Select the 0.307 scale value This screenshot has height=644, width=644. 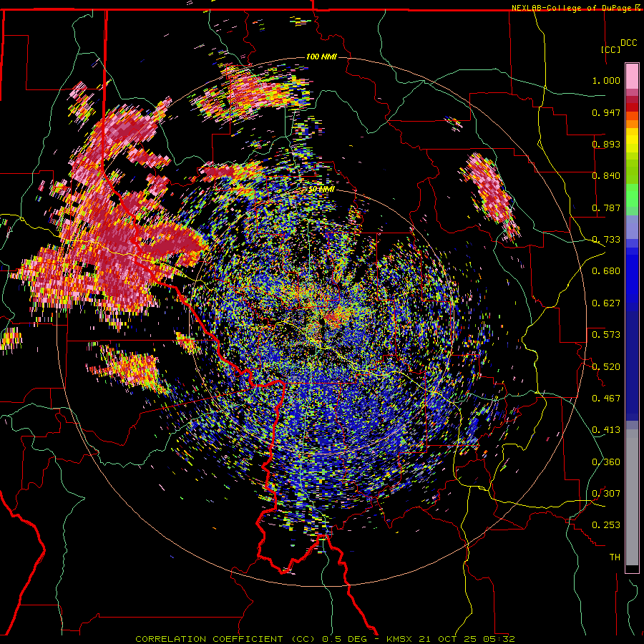(606, 493)
